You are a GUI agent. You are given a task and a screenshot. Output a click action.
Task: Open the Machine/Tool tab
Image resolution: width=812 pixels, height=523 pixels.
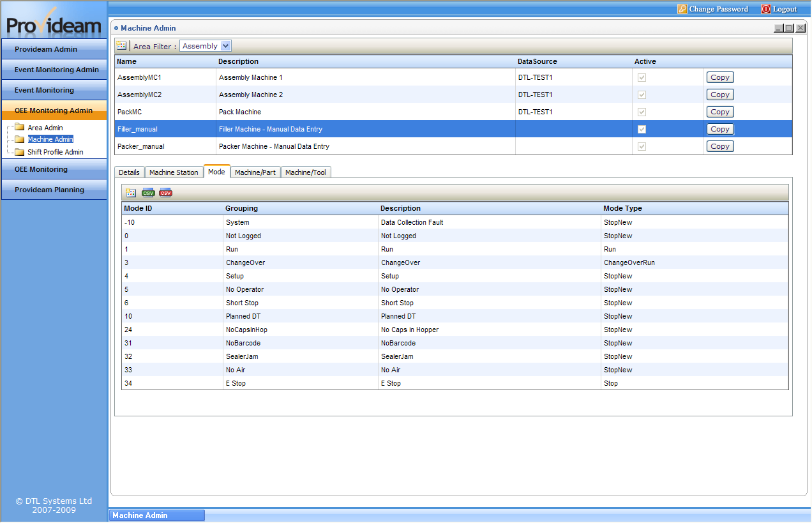tap(306, 172)
